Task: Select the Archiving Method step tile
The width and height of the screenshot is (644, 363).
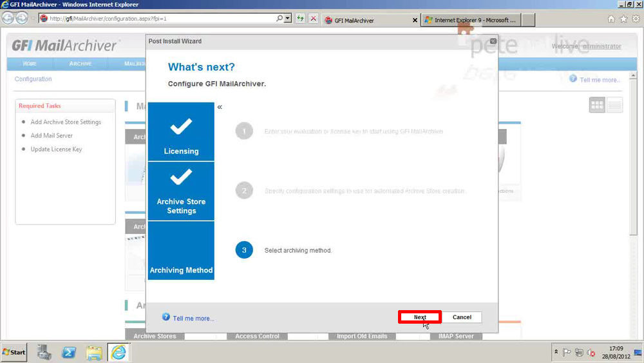Action: tap(181, 250)
